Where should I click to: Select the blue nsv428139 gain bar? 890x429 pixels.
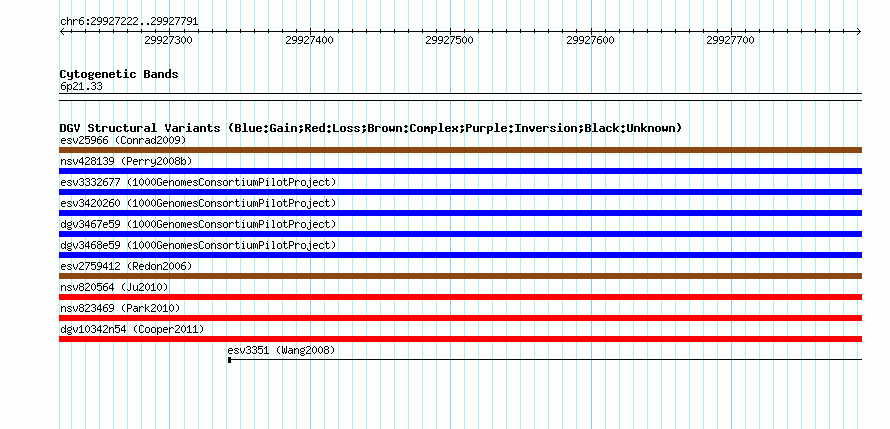(460, 171)
